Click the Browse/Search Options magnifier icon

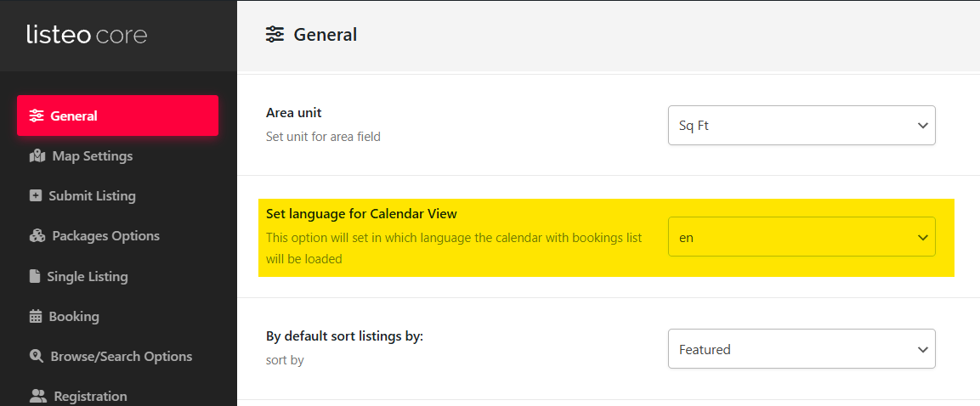[x=37, y=357]
